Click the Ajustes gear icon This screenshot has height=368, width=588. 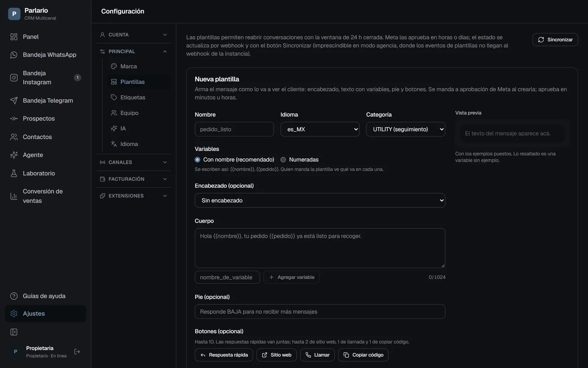click(x=14, y=314)
